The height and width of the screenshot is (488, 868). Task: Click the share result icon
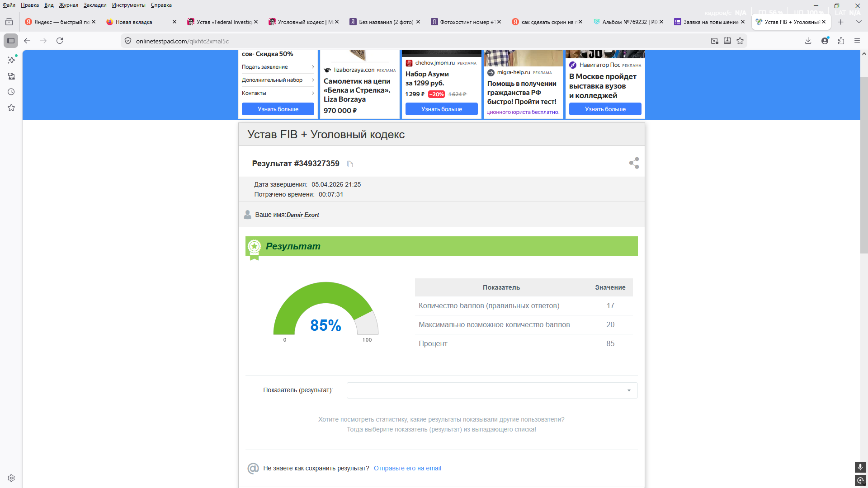click(634, 163)
